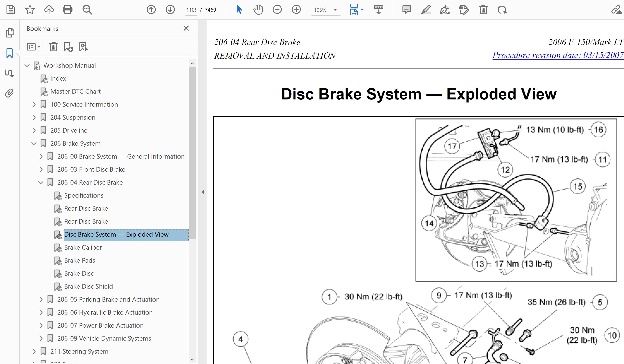Screen dimensions: 624x364
Task: Go to previous page arrow
Action: pos(151,10)
